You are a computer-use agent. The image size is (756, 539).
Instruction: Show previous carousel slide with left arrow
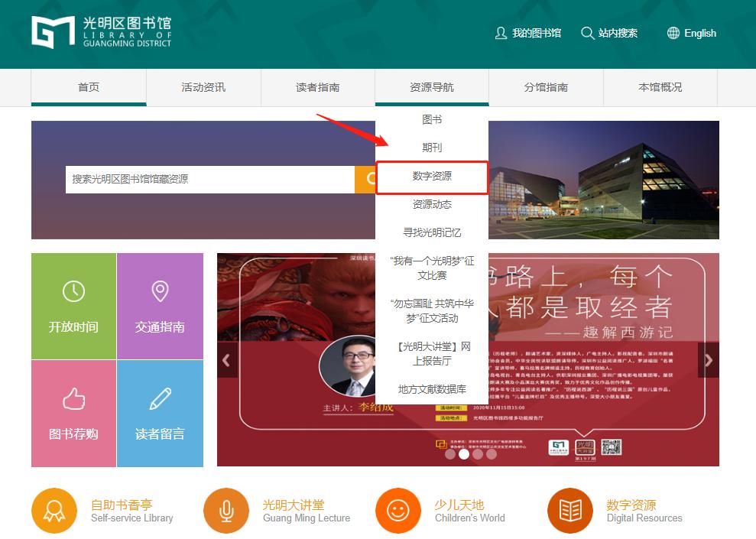point(227,360)
